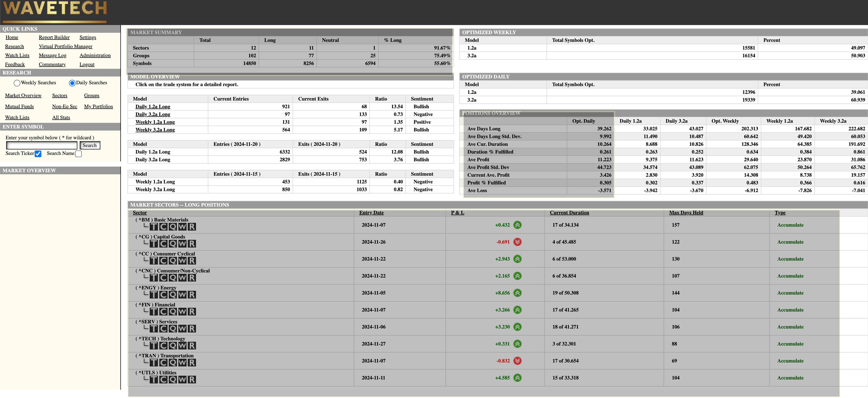Click the W icon under Energy sector
The image size is (868, 398).
[182, 295]
